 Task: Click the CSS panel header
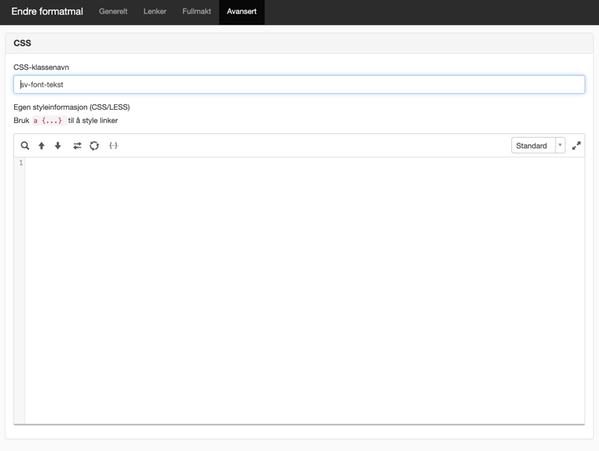coord(299,43)
